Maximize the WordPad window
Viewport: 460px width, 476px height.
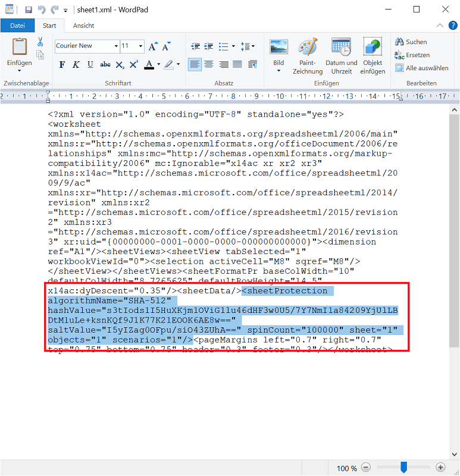coord(417,10)
